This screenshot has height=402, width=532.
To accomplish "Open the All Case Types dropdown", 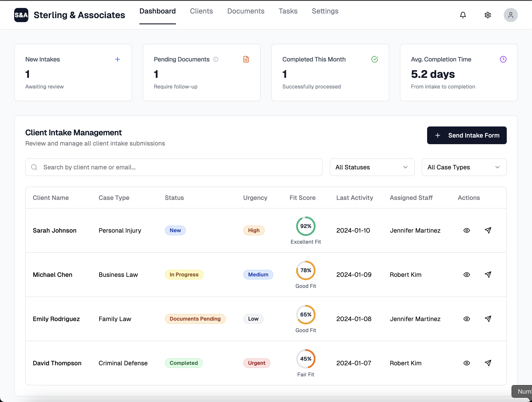I will click(x=464, y=167).
